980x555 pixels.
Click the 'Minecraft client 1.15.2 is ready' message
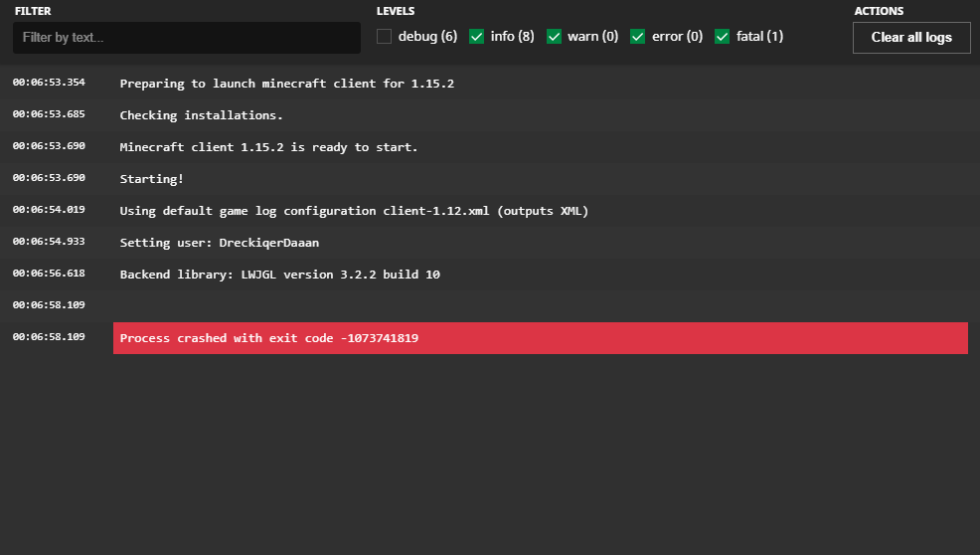point(268,147)
